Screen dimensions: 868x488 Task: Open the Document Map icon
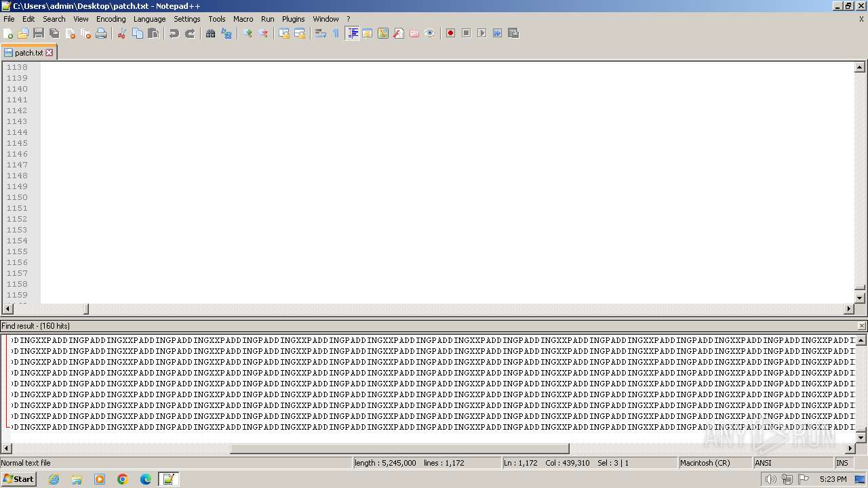383,33
